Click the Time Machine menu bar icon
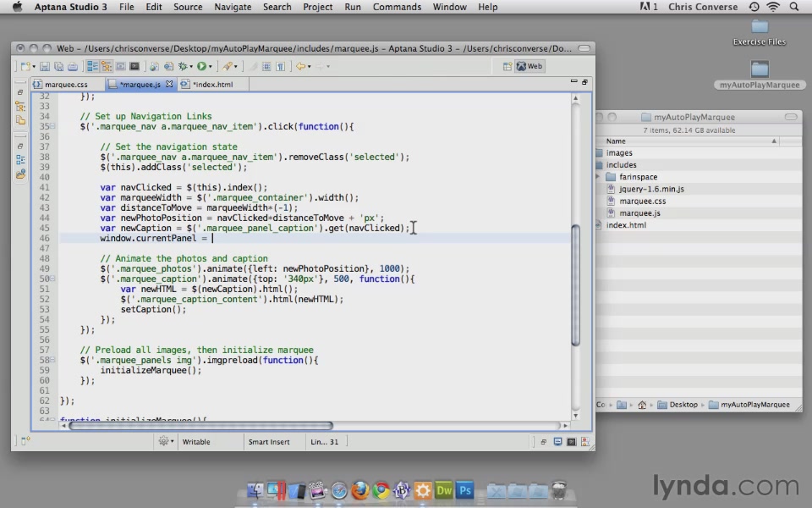 pyautogui.click(x=754, y=7)
